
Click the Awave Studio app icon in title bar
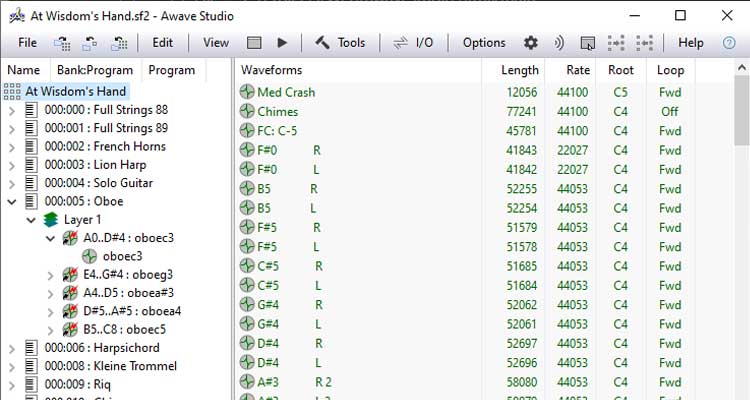coord(17,15)
